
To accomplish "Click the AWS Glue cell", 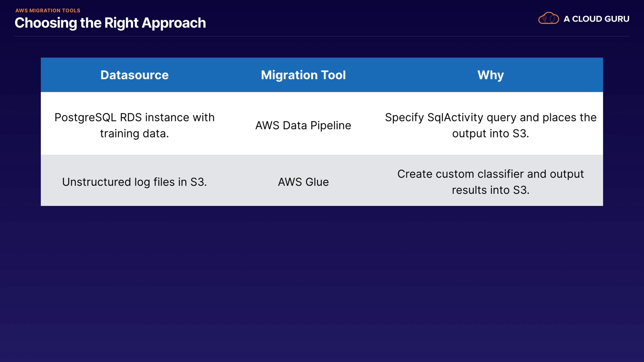I will (x=303, y=182).
